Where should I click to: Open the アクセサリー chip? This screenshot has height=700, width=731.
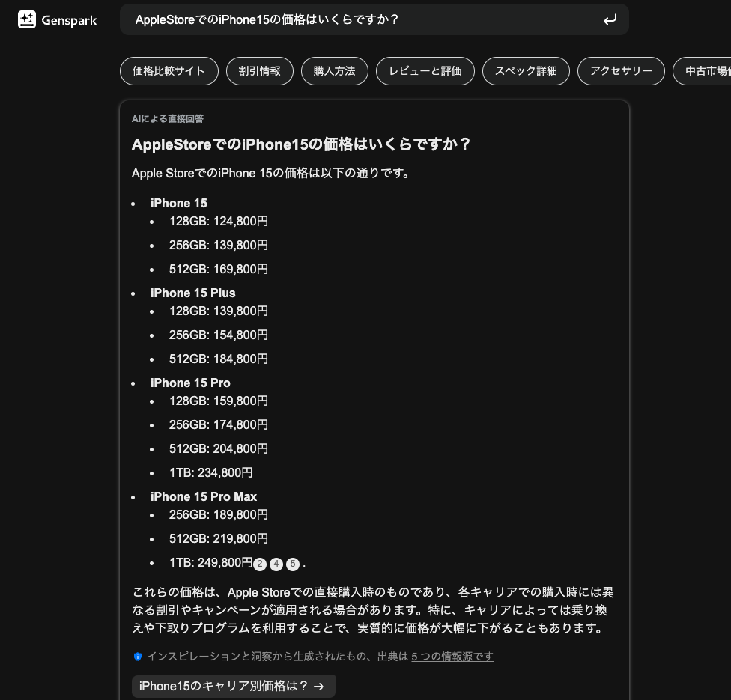[x=621, y=71]
